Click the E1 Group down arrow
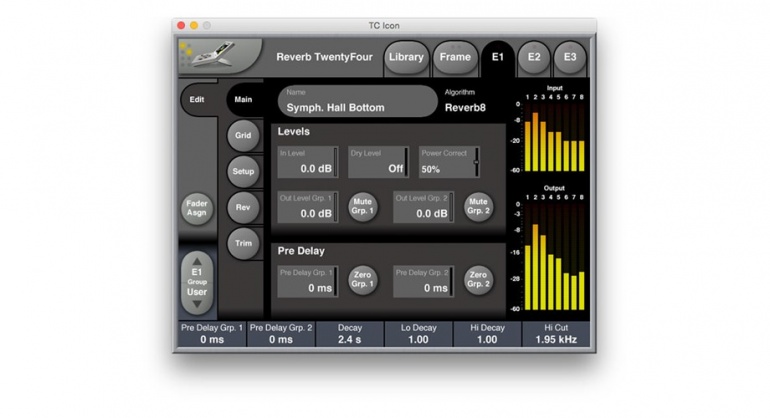Image resolution: width=770 pixels, height=418 pixels. click(197, 305)
